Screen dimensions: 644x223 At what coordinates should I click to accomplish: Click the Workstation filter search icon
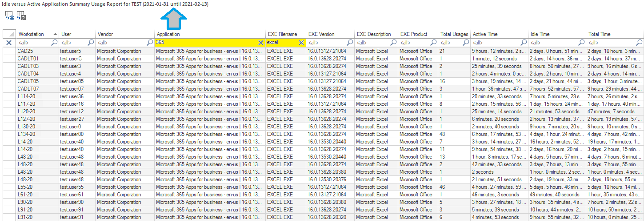tap(54, 43)
